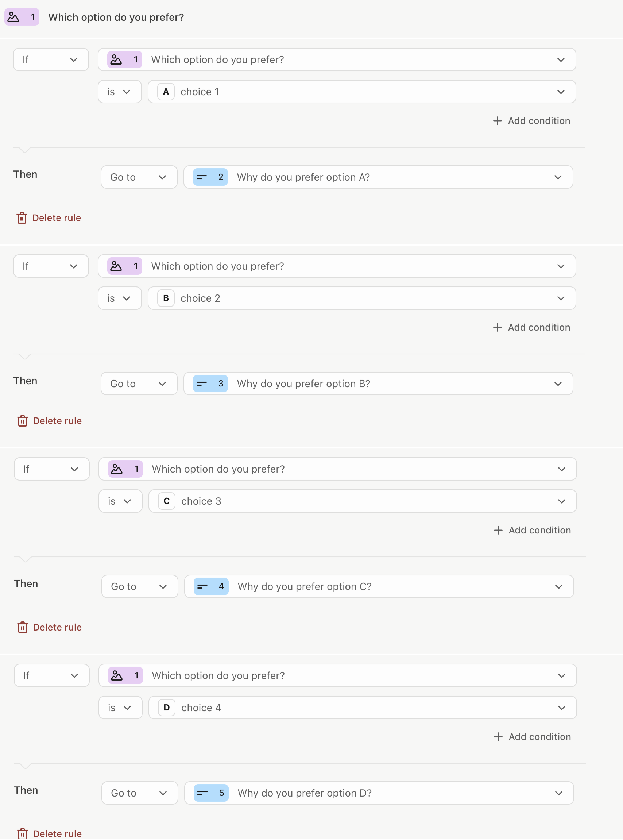Click the plus icon in the choice 4 rule
This screenshot has width=623, height=840.
pyautogui.click(x=498, y=737)
